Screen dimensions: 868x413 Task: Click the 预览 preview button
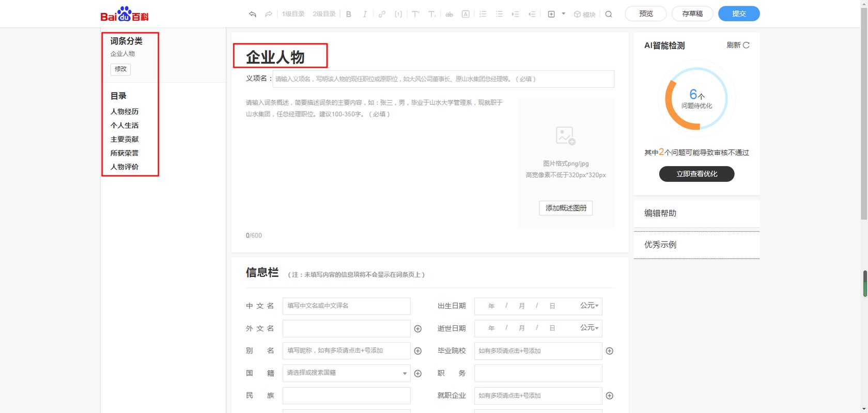[646, 14]
